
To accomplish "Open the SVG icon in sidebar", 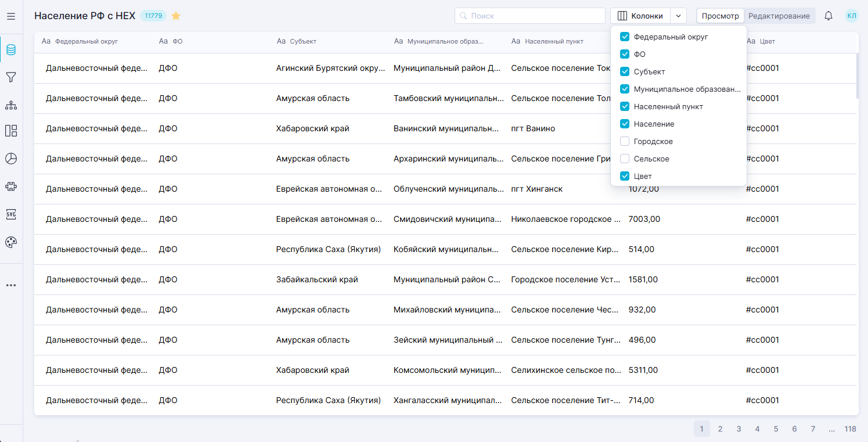I will [x=11, y=214].
